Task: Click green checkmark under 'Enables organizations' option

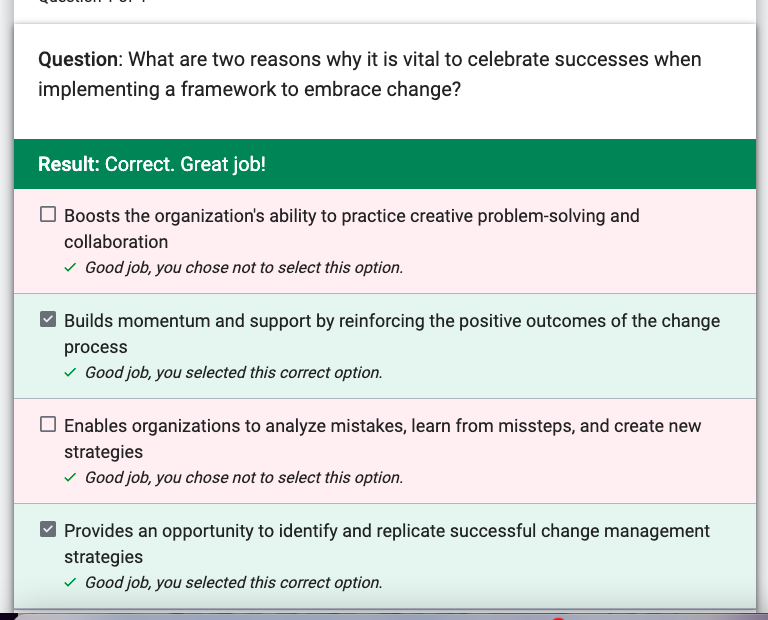Action: [x=70, y=477]
